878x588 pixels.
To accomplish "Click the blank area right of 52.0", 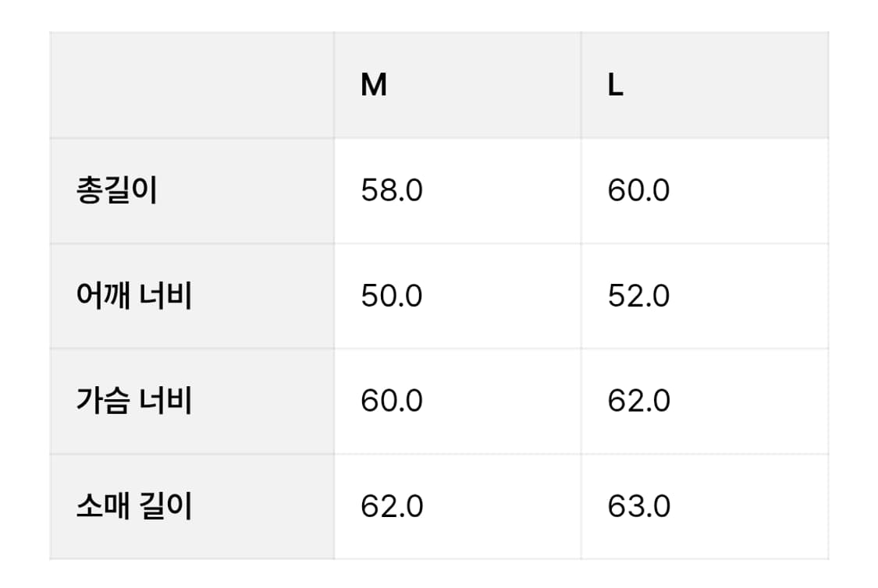I will point(749,296).
